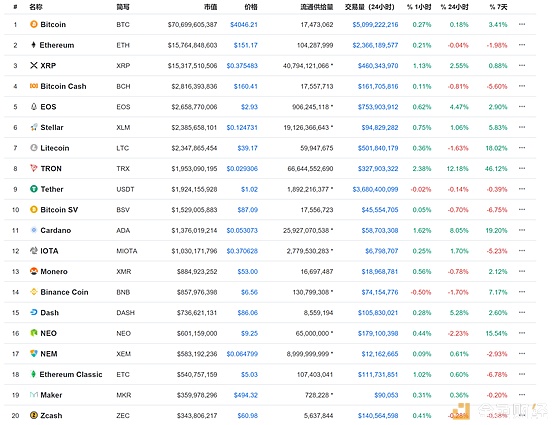Click the Cardano logo icon

[34, 230]
